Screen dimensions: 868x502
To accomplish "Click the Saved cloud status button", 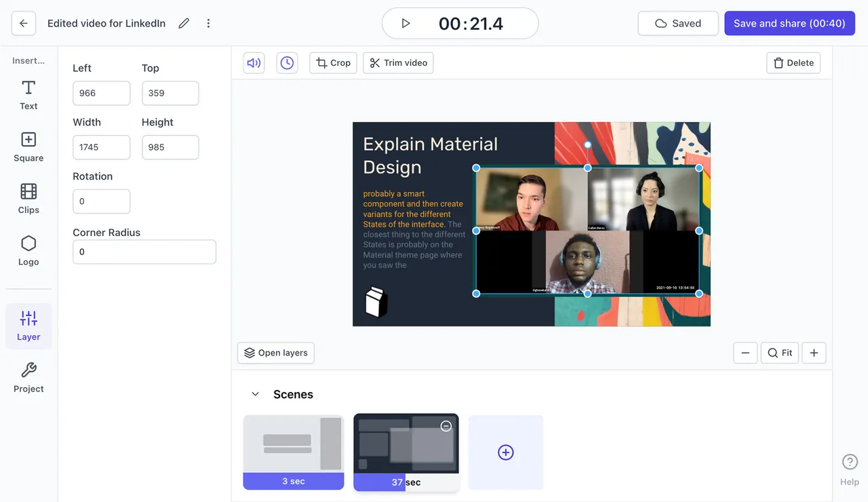I will 678,23.
